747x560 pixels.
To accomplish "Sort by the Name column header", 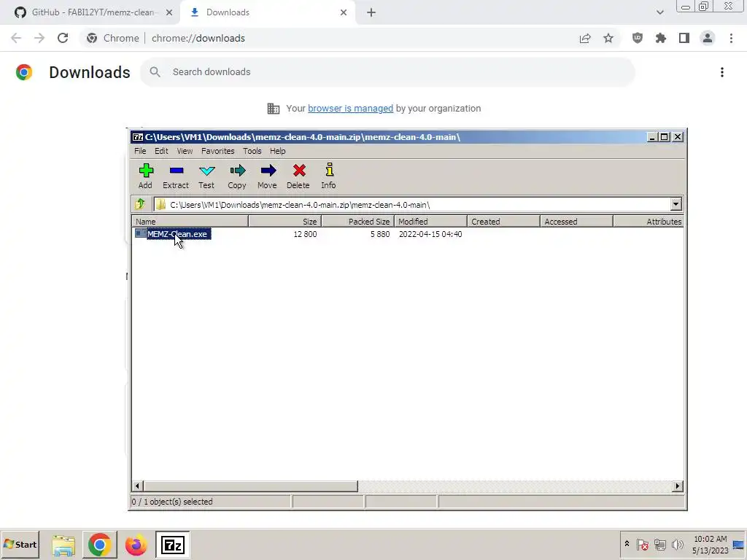I will (190, 222).
